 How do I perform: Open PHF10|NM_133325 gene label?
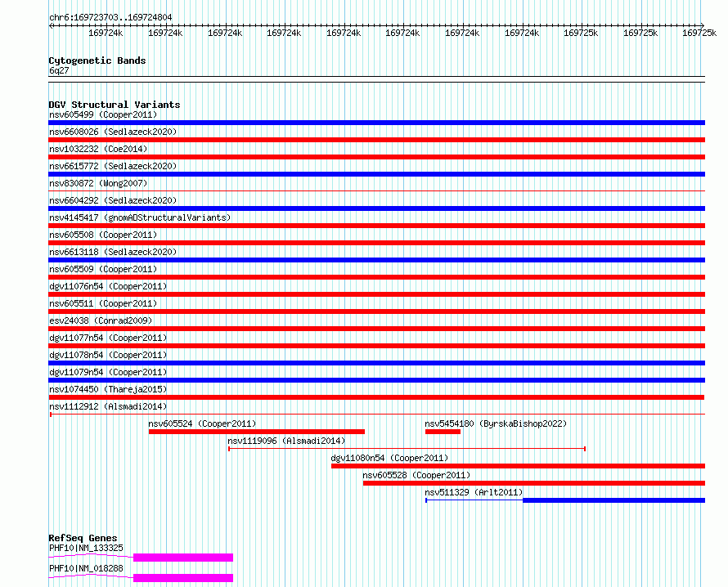[x=86, y=548]
